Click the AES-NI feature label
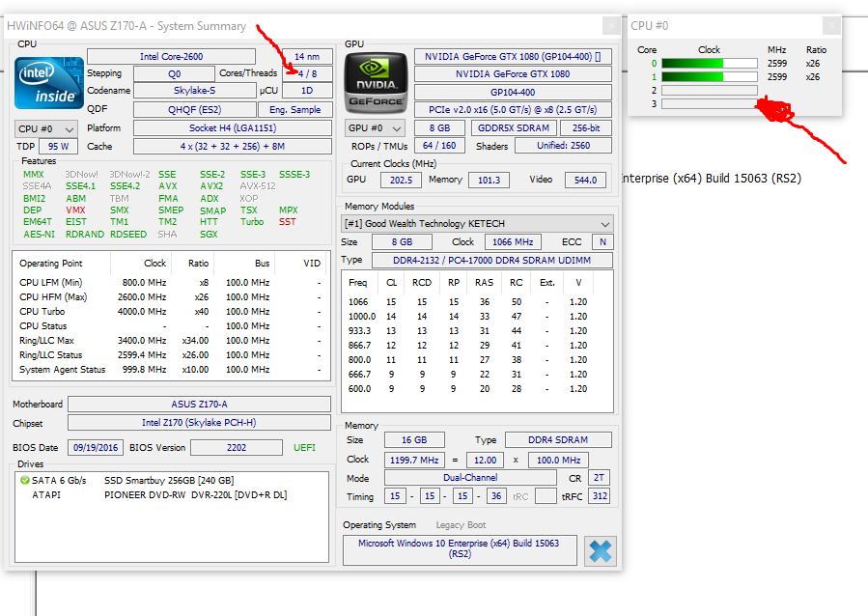Screen dimensions: 868x616 (39, 234)
